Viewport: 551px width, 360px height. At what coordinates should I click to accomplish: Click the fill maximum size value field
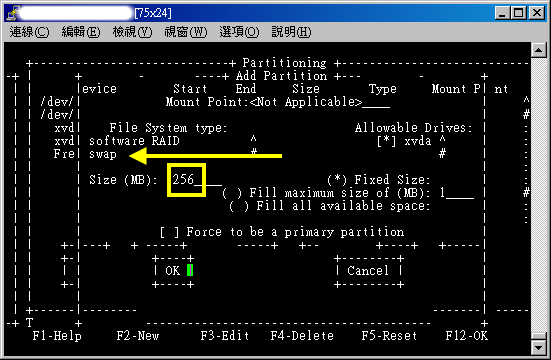click(456, 193)
